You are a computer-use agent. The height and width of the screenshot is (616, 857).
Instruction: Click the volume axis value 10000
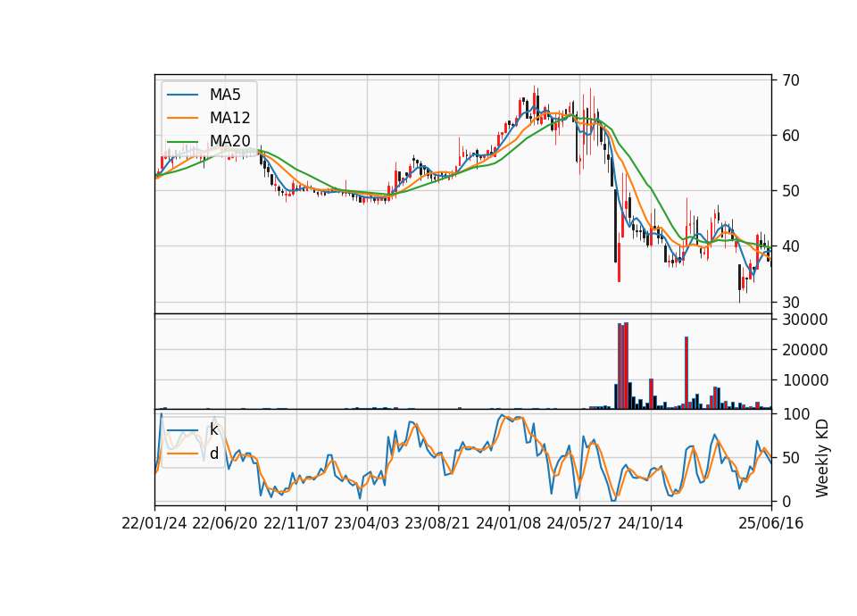[x=804, y=380]
